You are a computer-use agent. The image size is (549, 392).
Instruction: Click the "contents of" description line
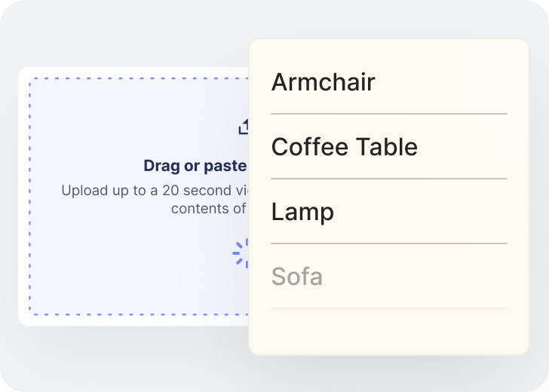(x=208, y=208)
